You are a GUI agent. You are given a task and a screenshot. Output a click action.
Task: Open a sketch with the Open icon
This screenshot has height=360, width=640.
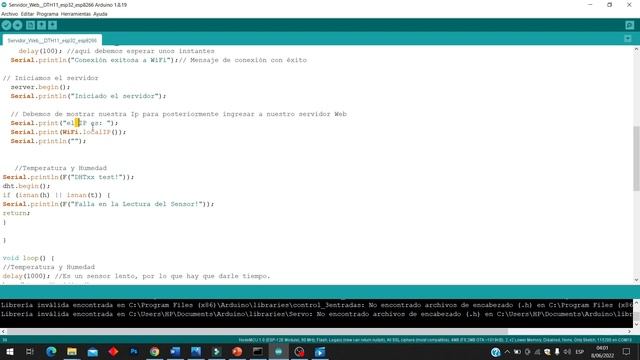tap(41, 25)
